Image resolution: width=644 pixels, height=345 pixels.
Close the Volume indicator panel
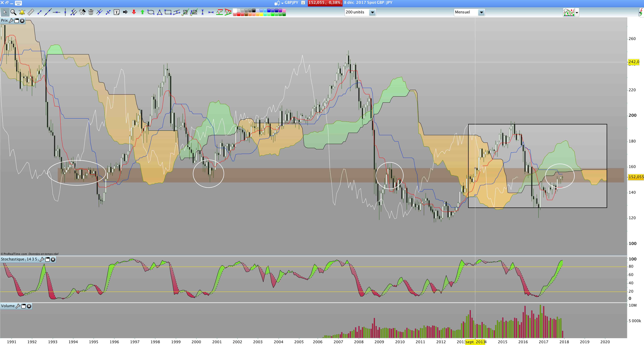pyautogui.click(x=29, y=306)
